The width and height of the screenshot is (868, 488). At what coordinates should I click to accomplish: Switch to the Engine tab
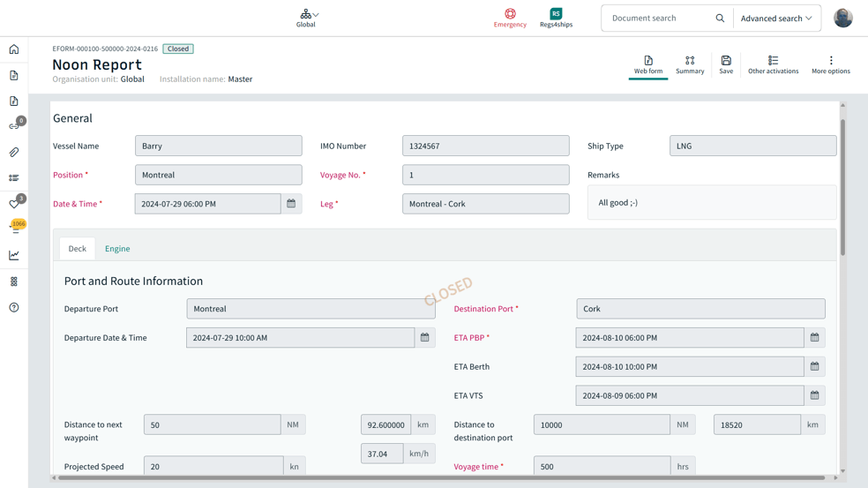(x=117, y=249)
